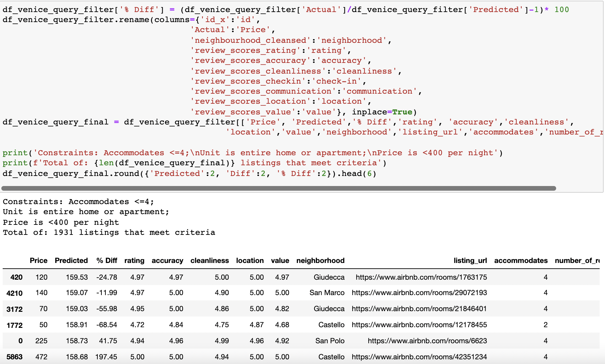The height and width of the screenshot is (364, 605).
Task: Open the airbnb.com/rooms/29072193 listing link
Action: point(419,293)
